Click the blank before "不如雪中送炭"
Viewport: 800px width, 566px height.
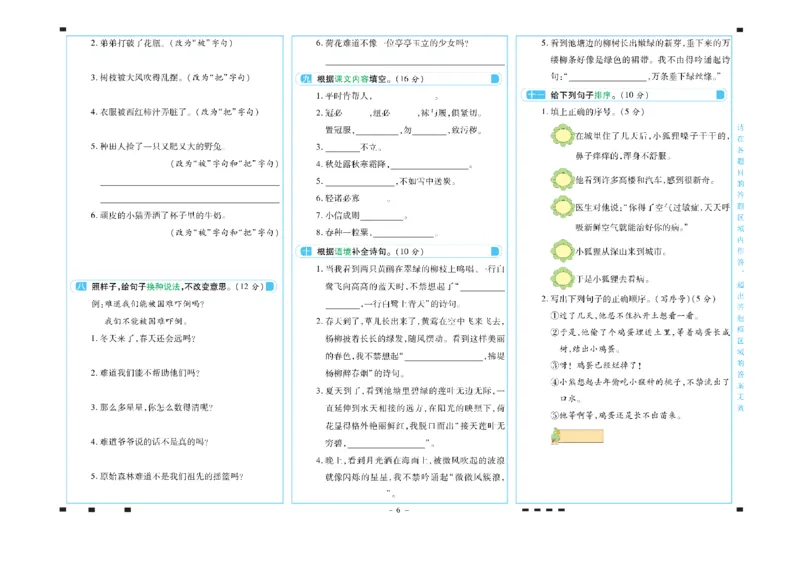point(360,183)
